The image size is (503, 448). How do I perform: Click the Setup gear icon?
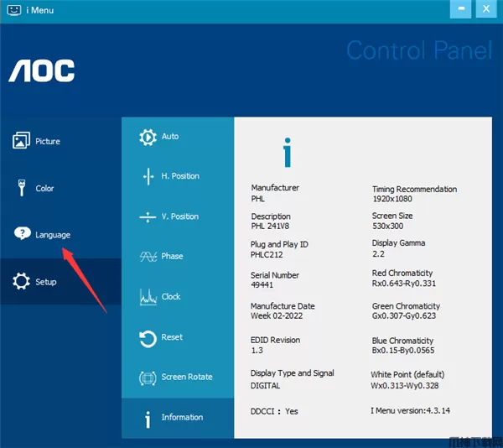(22, 282)
